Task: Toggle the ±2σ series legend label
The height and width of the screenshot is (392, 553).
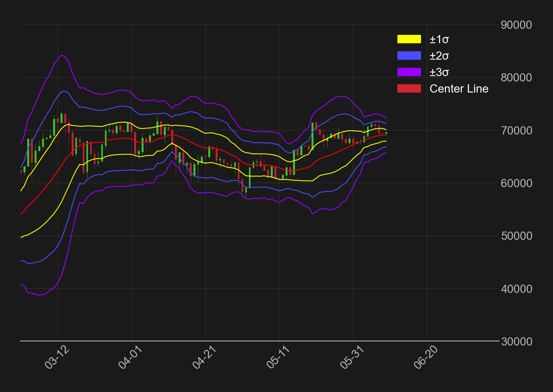Action: [x=439, y=56]
